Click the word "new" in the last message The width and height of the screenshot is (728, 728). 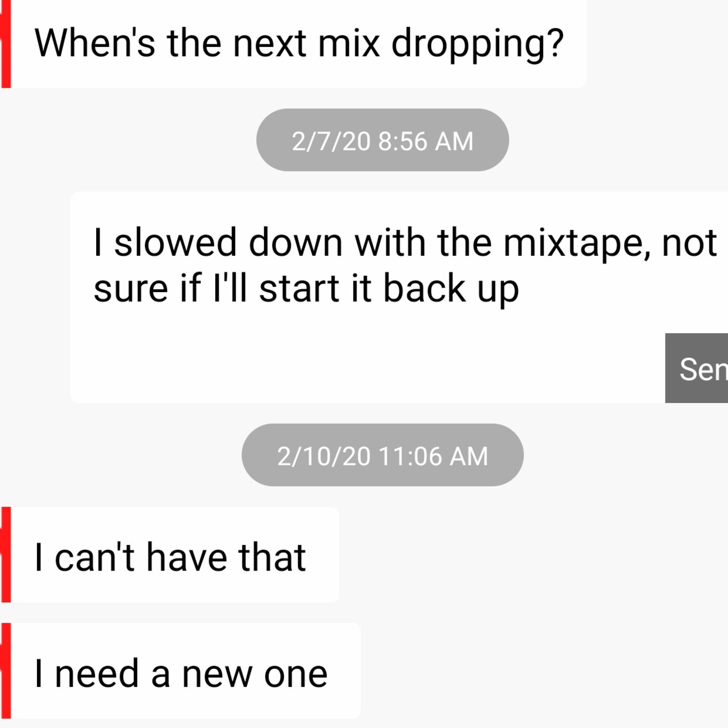tap(218, 674)
